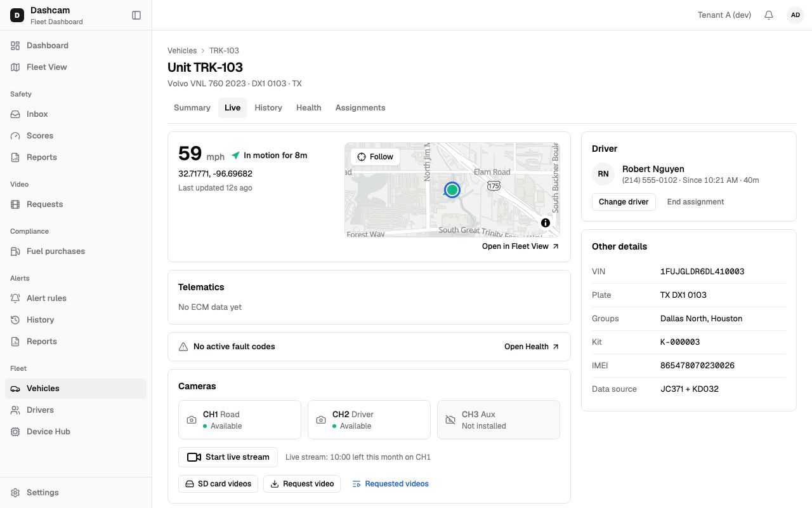The image size is (812, 508).
Task: Open Settings in the sidebar
Action: click(75, 493)
